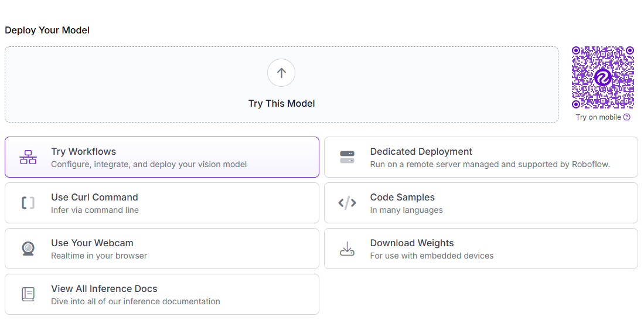Click the upload arrow circle icon
644x323 pixels.
281,73
